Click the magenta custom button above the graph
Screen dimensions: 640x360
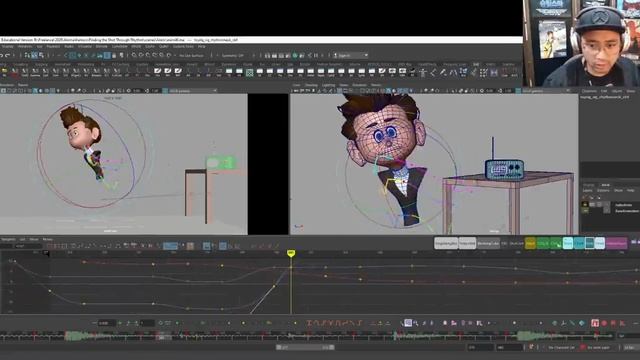[616, 244]
